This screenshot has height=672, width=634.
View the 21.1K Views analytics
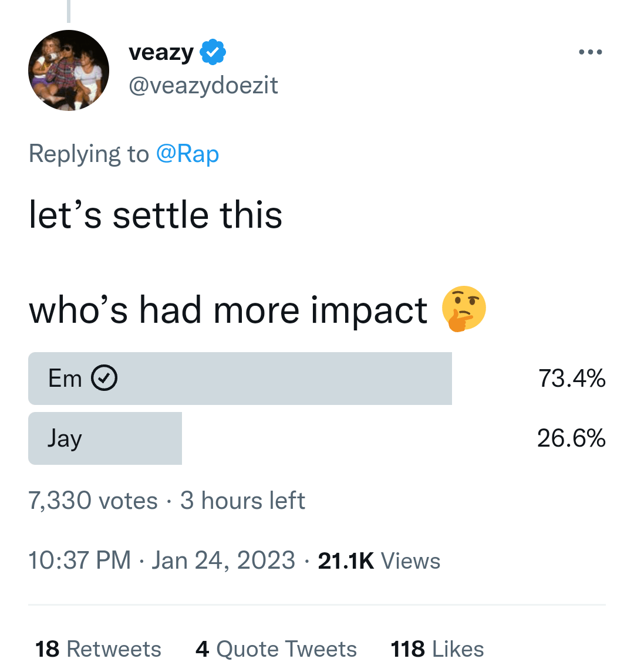point(379,560)
